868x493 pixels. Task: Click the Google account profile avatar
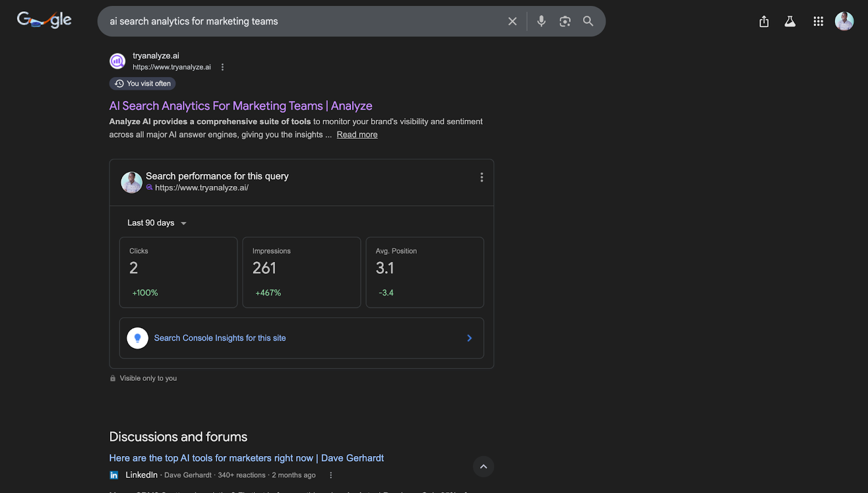coord(844,21)
